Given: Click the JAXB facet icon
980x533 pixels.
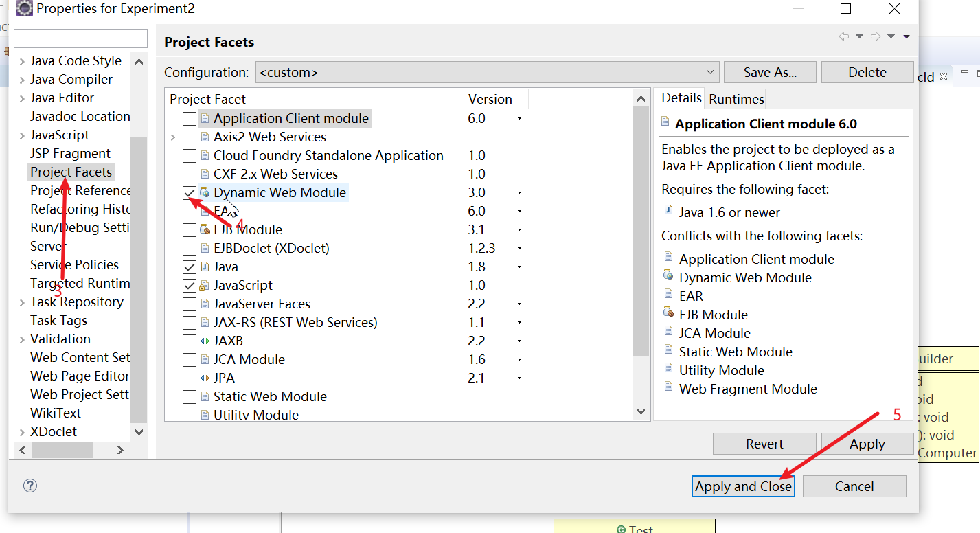Looking at the screenshot, I should coord(205,341).
